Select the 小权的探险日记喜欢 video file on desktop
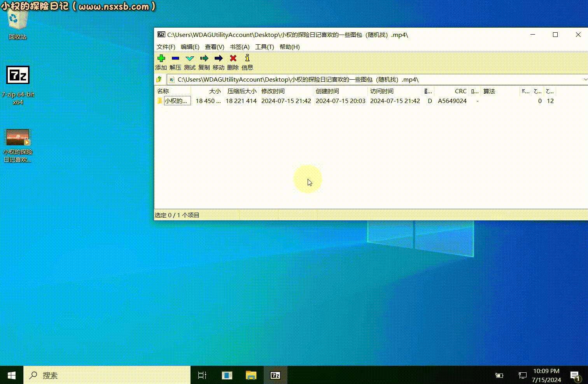Screen dimensions: 588x384 18,146
